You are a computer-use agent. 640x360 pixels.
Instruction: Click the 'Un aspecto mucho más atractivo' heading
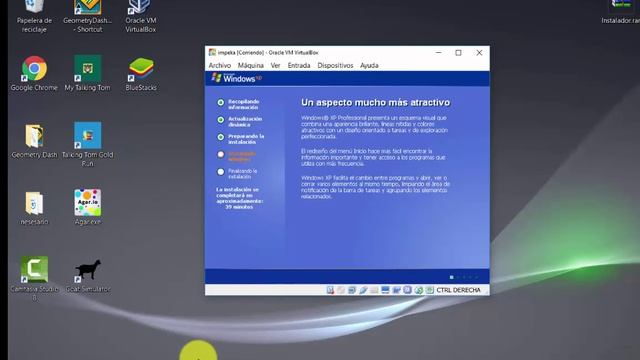(376, 102)
